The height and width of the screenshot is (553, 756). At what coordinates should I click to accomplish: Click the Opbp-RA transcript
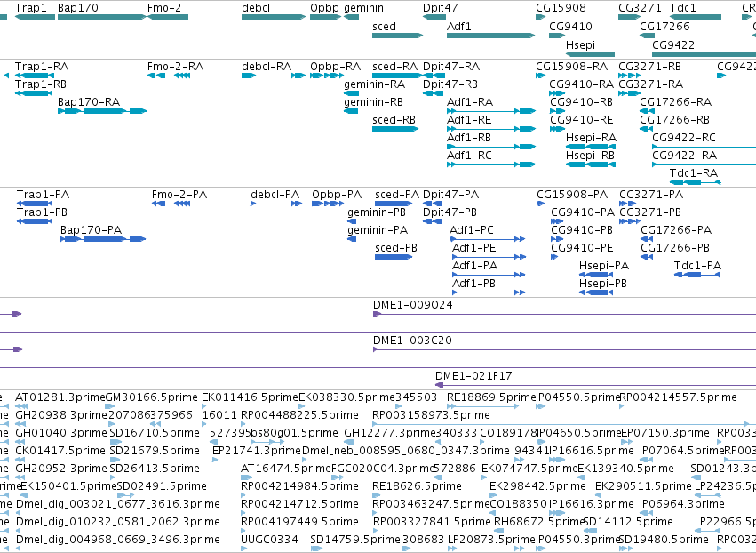[x=327, y=76]
